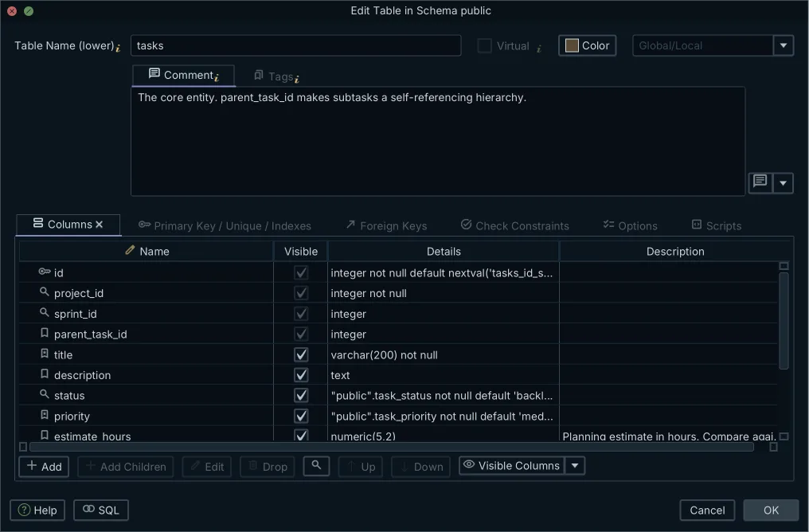
Task: Click the top corner square of table scrollbar
Action: click(784, 266)
